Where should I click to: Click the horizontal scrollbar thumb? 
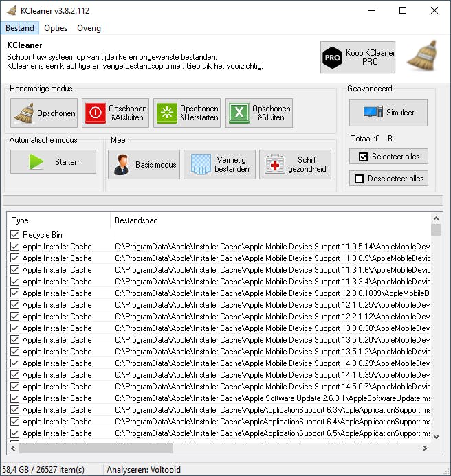pos(96,448)
